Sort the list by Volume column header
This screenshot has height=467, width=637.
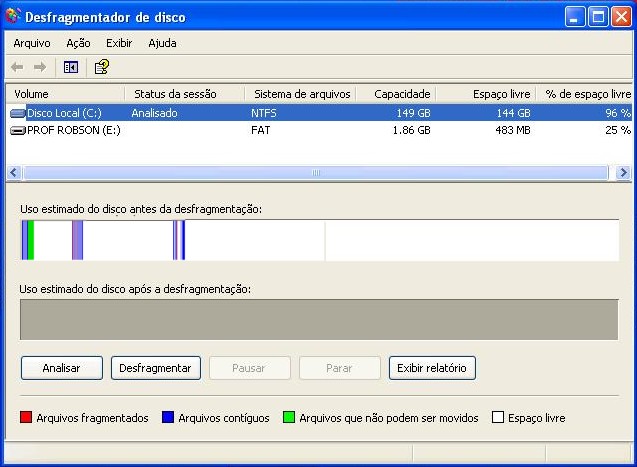click(x=65, y=94)
